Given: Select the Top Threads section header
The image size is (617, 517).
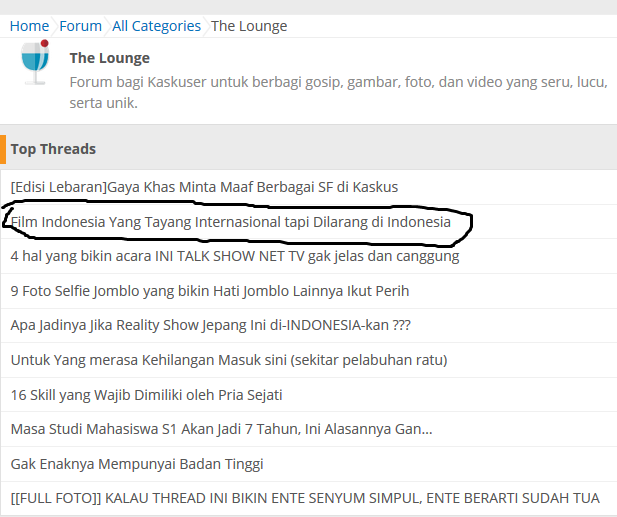Looking at the screenshot, I should pyautogui.click(x=53, y=149).
